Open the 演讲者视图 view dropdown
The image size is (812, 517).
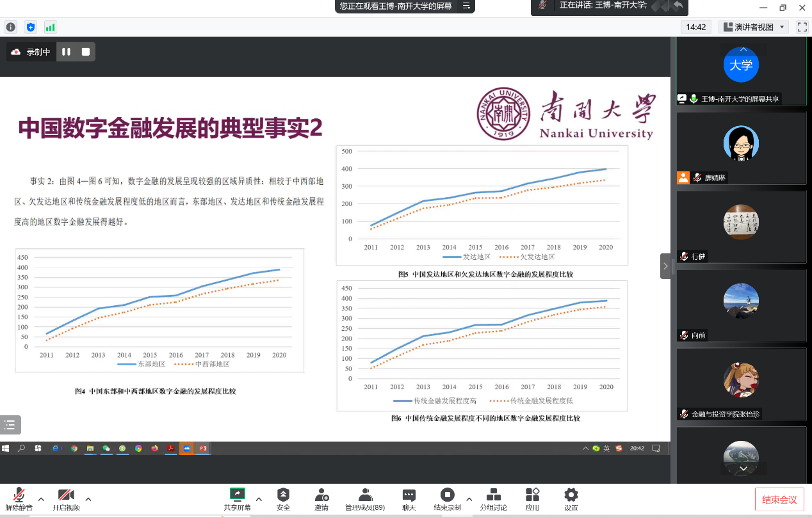pyautogui.click(x=753, y=27)
